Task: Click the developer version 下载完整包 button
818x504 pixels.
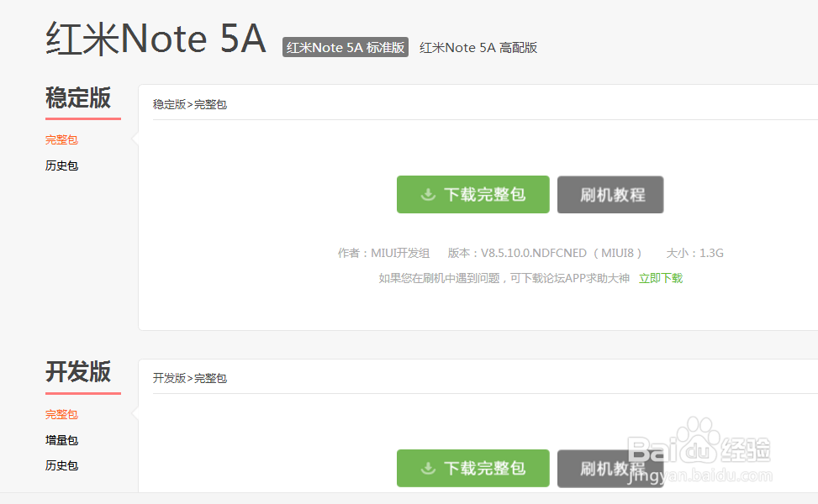Action: (473, 468)
